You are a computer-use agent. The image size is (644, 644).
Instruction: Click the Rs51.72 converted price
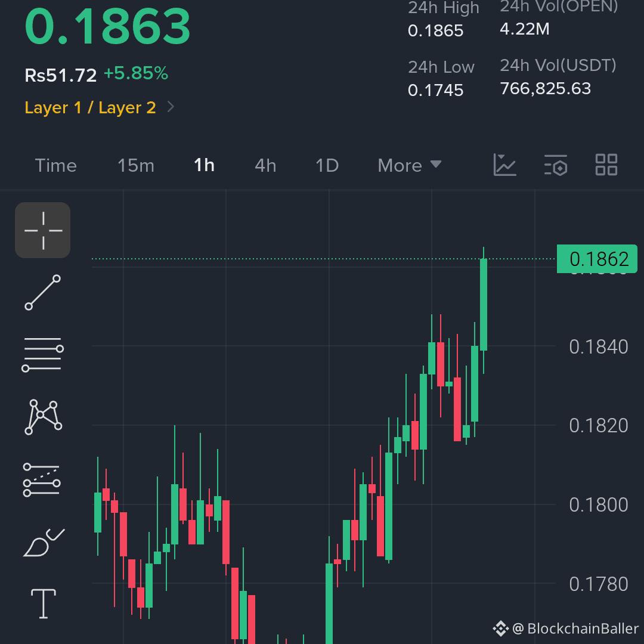coord(61,75)
